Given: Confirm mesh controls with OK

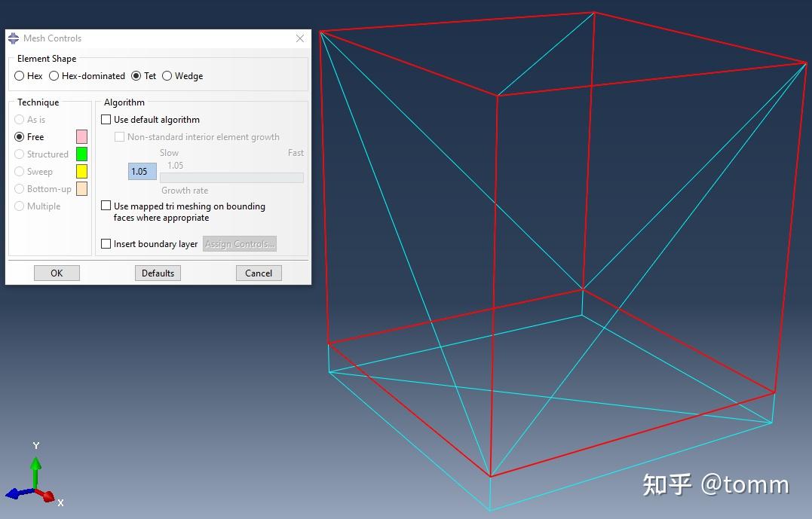Looking at the screenshot, I should [56, 273].
